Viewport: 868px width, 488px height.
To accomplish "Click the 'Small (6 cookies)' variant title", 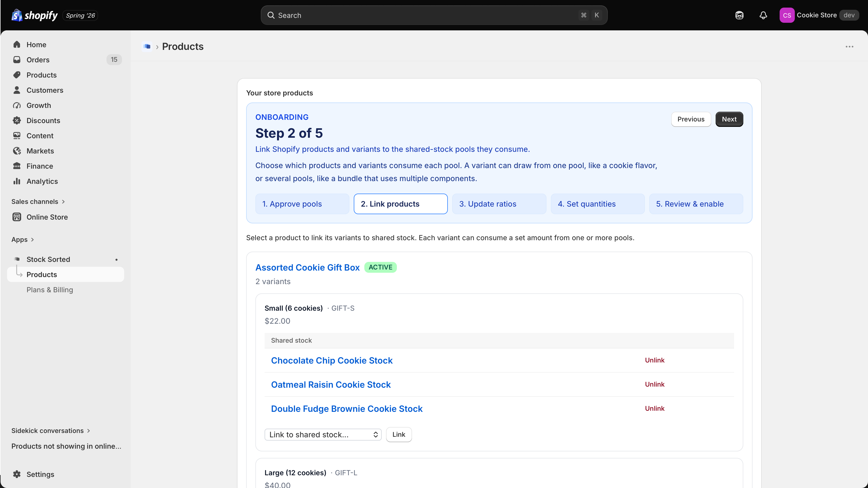I will (x=294, y=308).
